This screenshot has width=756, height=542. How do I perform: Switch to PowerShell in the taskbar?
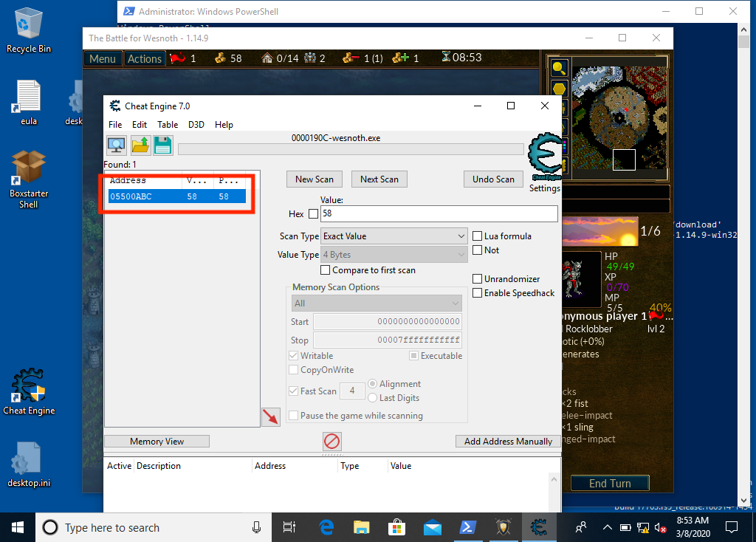coord(467,527)
